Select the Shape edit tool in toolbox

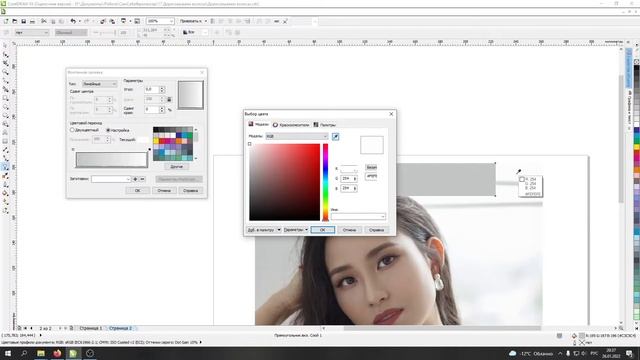5,54
